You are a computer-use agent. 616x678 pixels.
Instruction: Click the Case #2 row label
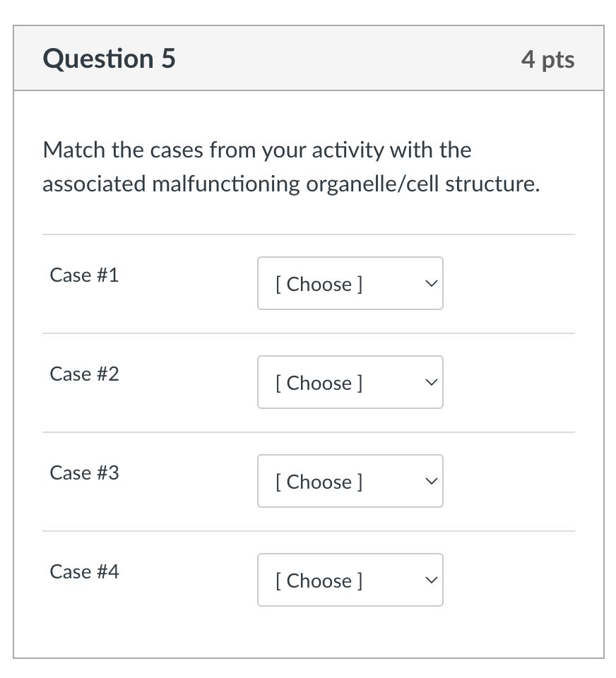point(84,374)
